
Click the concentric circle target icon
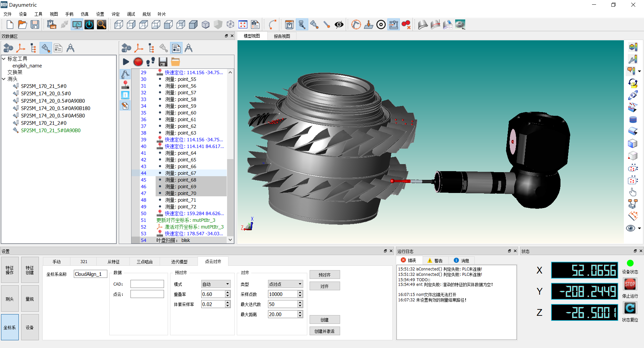(x=381, y=24)
